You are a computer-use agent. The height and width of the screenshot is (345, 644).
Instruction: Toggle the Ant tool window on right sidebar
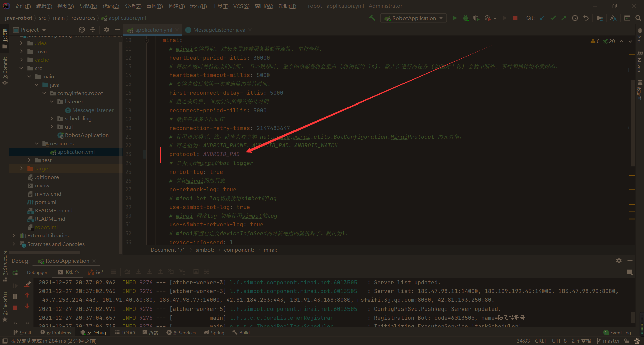click(640, 36)
